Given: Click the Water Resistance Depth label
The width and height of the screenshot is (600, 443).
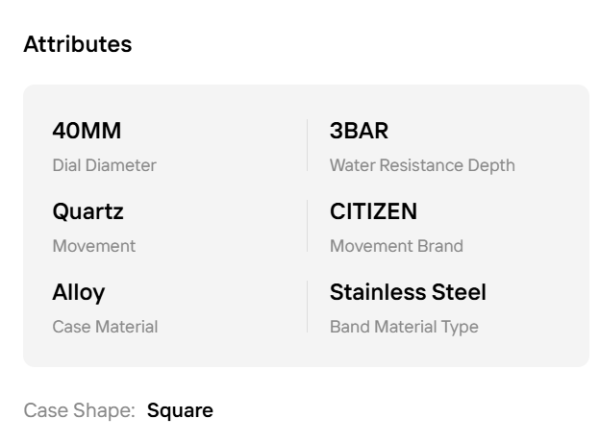Looking at the screenshot, I should coord(422,165).
